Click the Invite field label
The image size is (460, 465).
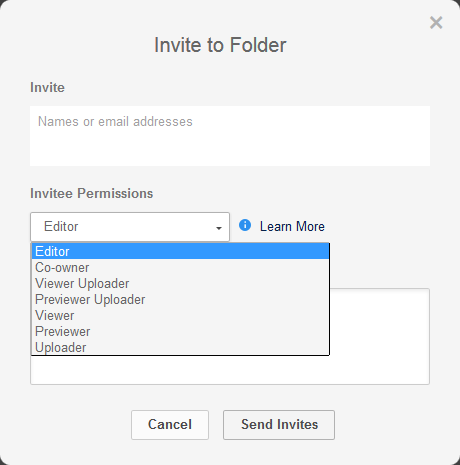47,87
